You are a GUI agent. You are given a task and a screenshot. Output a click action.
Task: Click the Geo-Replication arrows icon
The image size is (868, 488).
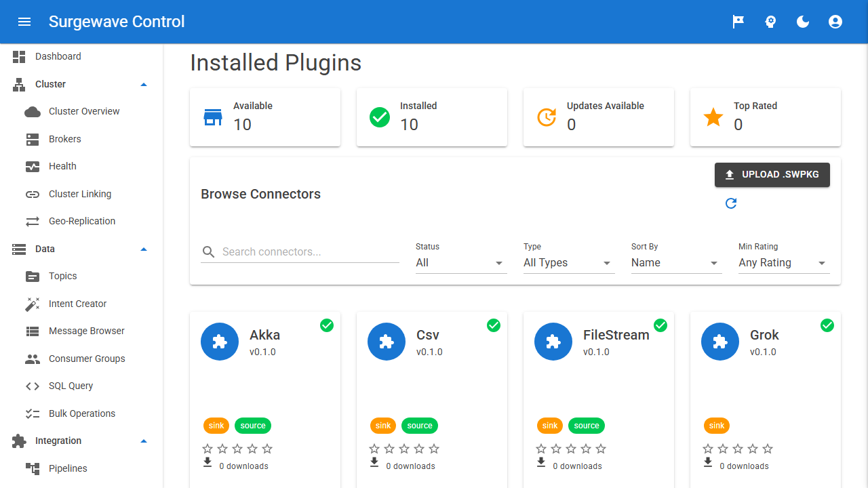click(33, 222)
